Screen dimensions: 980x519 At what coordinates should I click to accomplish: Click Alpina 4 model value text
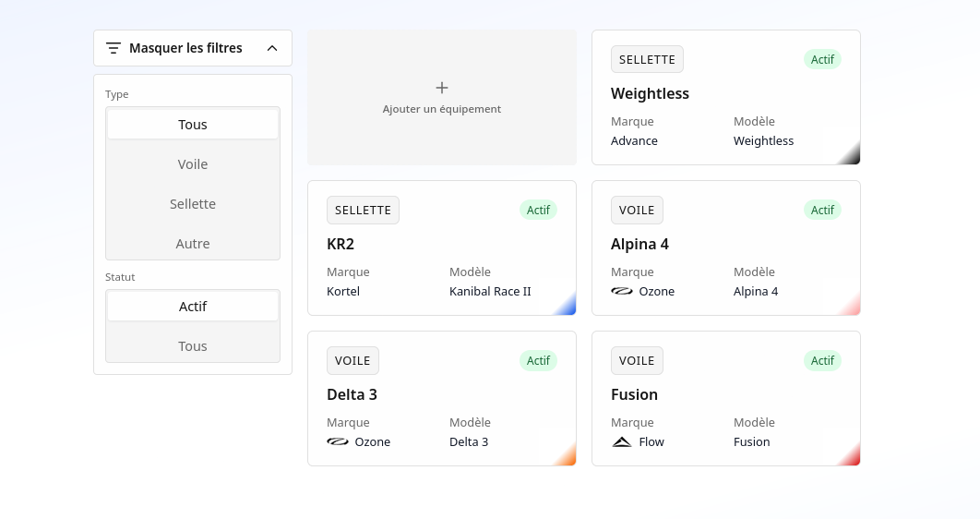(756, 292)
